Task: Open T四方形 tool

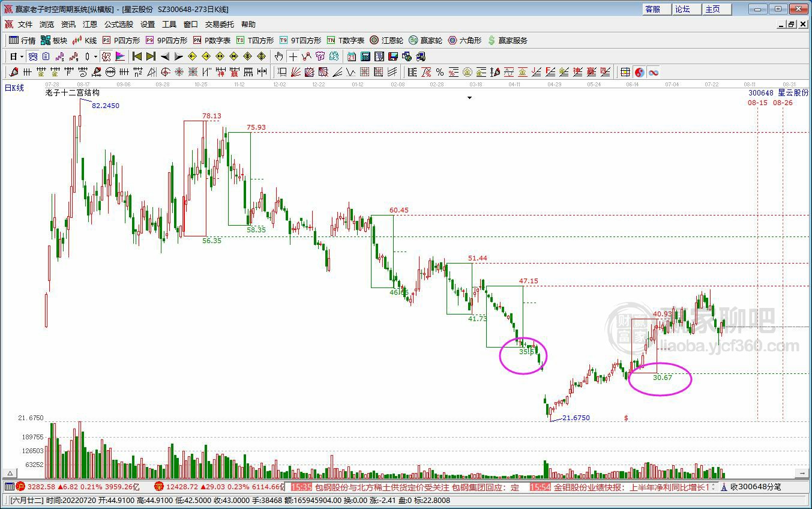Action: click(255, 40)
